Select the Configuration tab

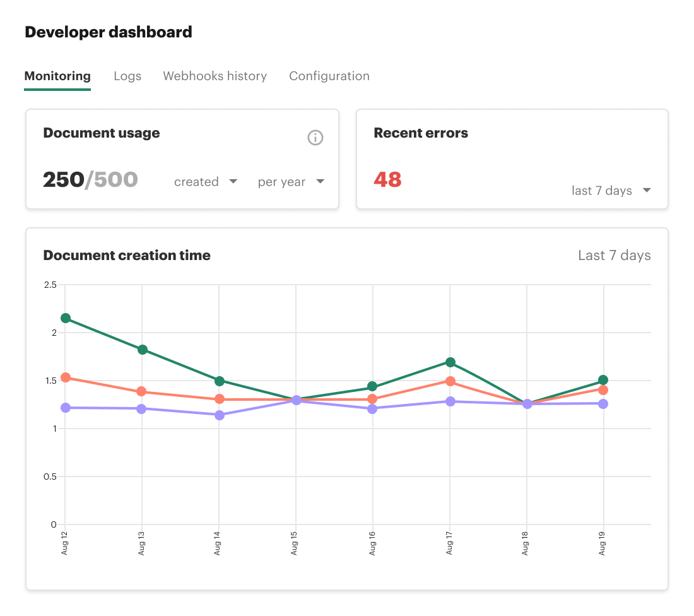pos(329,76)
